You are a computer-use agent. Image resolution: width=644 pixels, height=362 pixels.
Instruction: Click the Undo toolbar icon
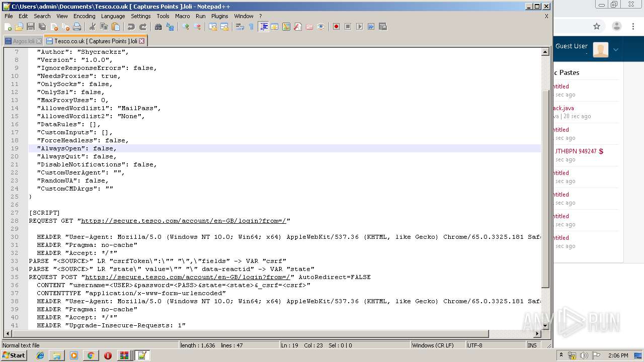coord(131,27)
